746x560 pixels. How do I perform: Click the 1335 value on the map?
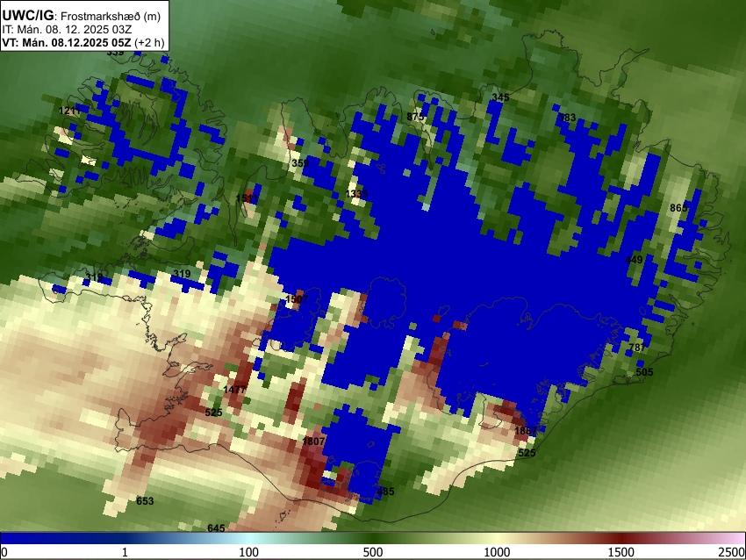tap(357, 194)
